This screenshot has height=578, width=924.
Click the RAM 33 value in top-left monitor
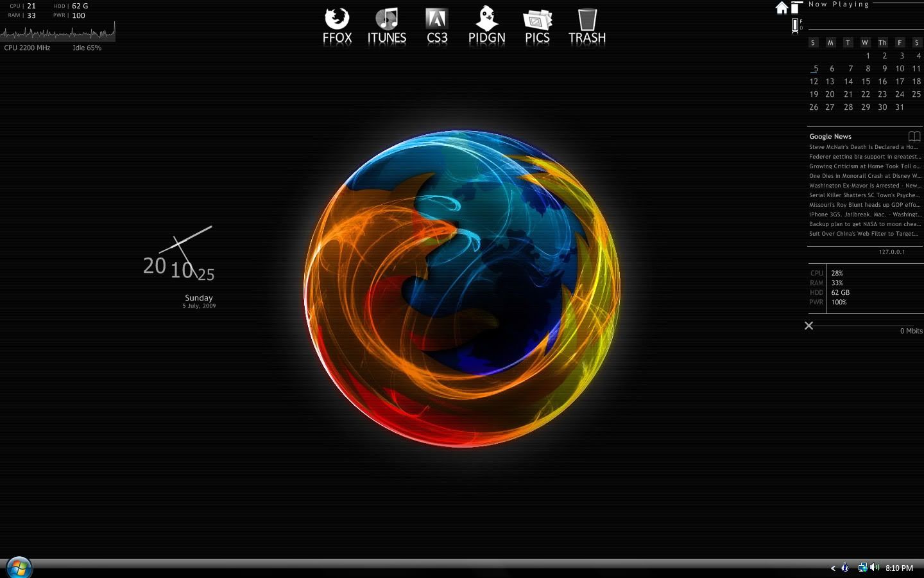31,15
